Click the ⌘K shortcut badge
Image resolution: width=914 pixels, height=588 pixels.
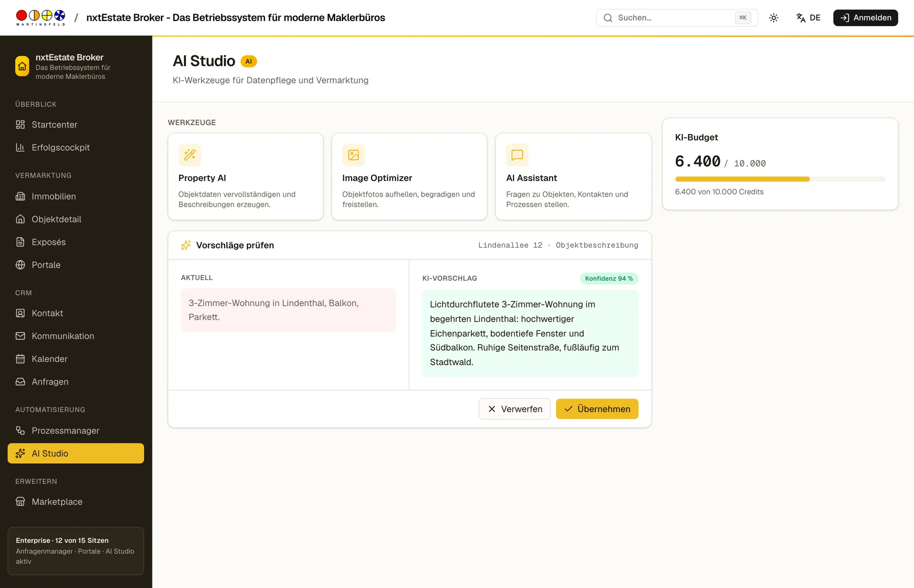[743, 18]
